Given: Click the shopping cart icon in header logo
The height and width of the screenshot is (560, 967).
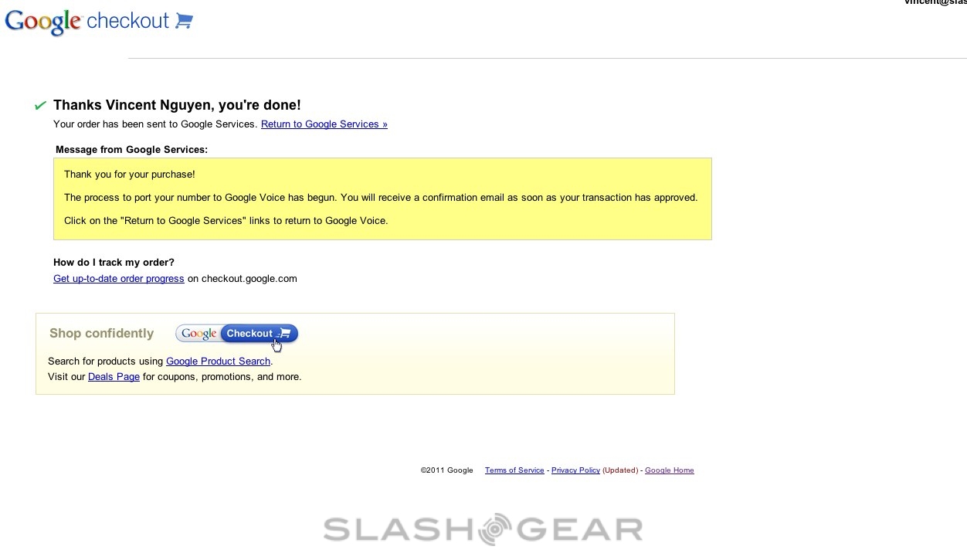Looking at the screenshot, I should [x=184, y=21].
